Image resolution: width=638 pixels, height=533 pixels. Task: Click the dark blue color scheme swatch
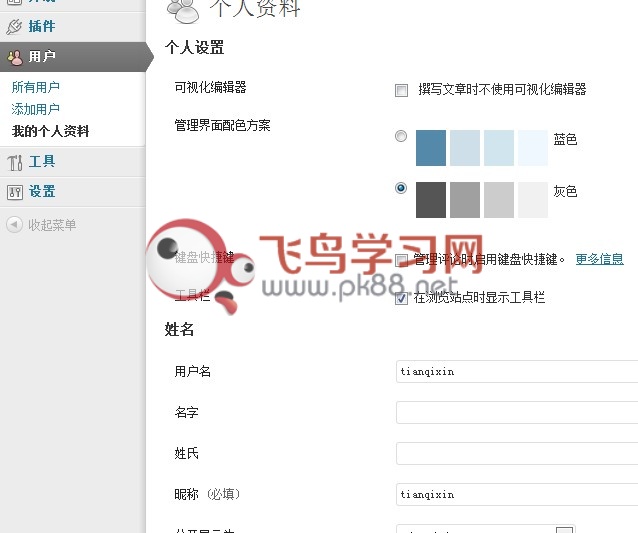click(x=431, y=148)
